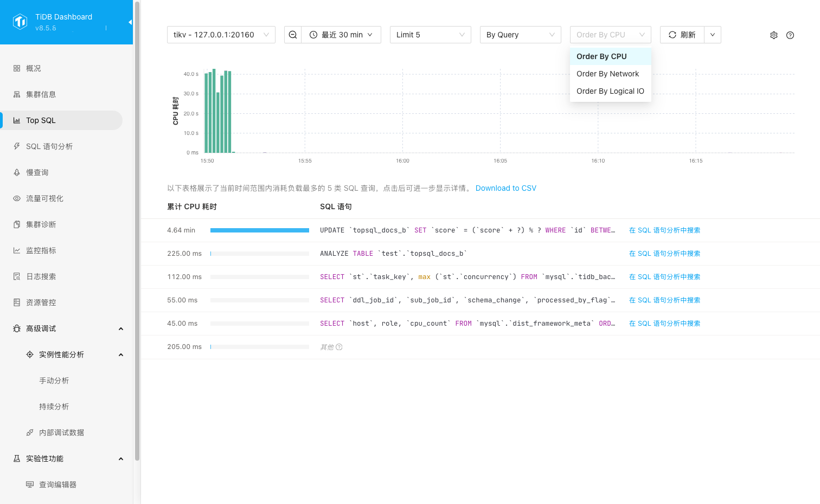
Task: Collapse sidebar using the arrow icon
Action: 130,22
